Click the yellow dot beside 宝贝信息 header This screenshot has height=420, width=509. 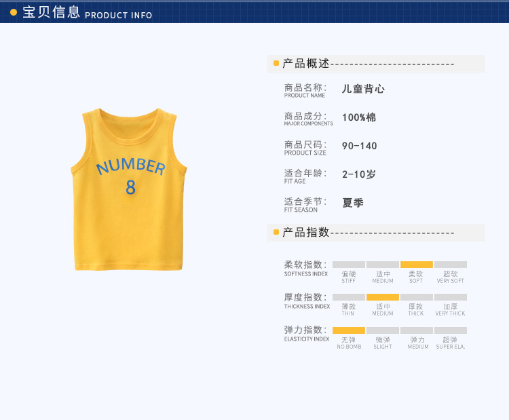[x=14, y=12]
